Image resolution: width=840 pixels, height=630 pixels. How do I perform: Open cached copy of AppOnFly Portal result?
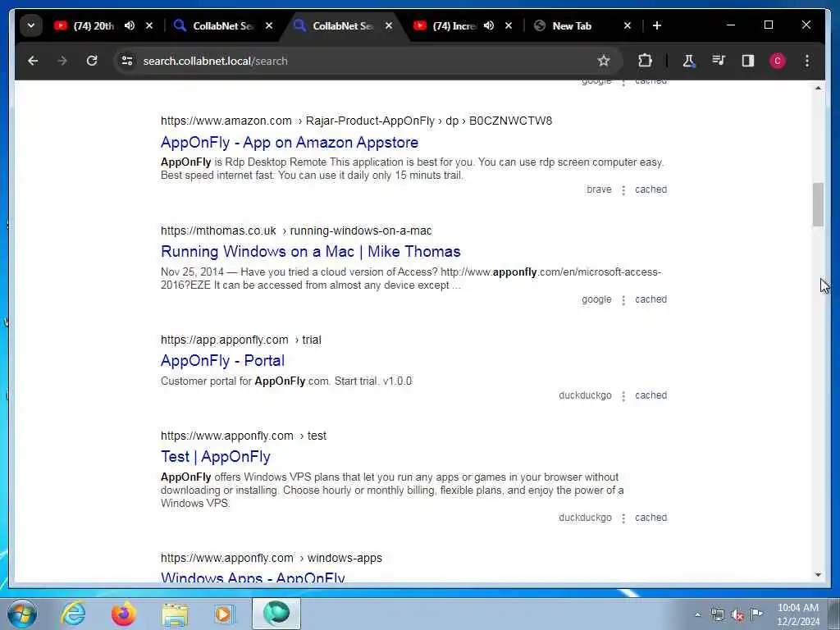click(651, 395)
